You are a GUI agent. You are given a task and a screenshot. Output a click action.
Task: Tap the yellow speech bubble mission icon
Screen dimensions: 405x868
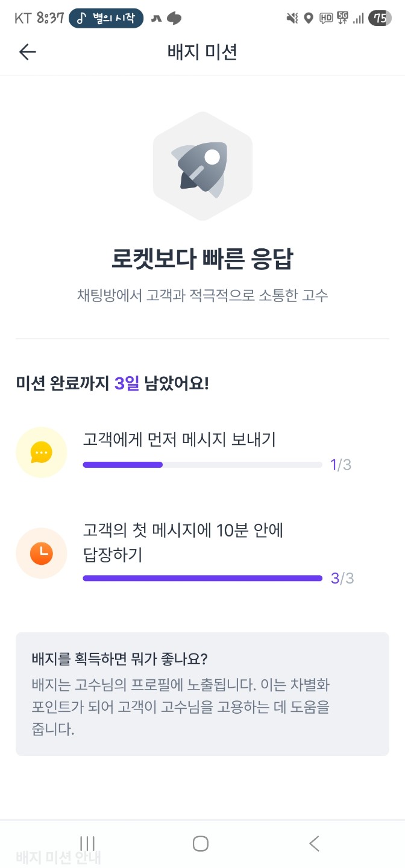41,452
